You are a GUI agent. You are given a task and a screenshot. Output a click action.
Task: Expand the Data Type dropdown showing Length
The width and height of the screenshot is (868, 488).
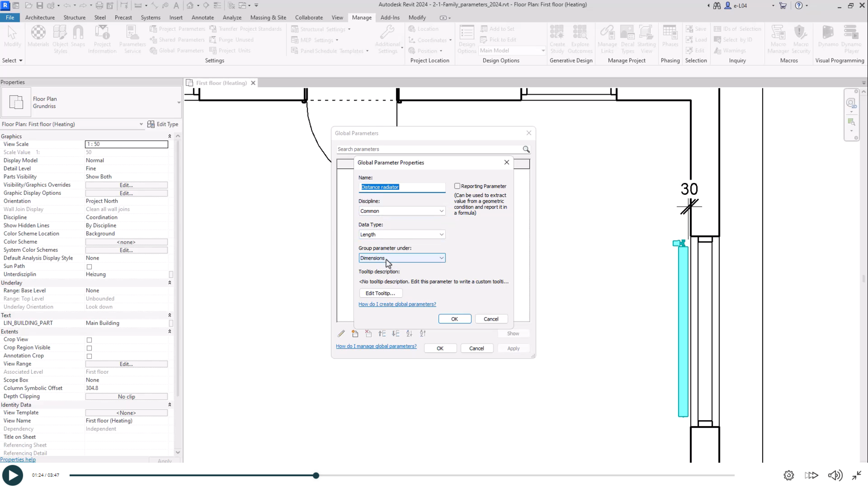[x=402, y=234]
